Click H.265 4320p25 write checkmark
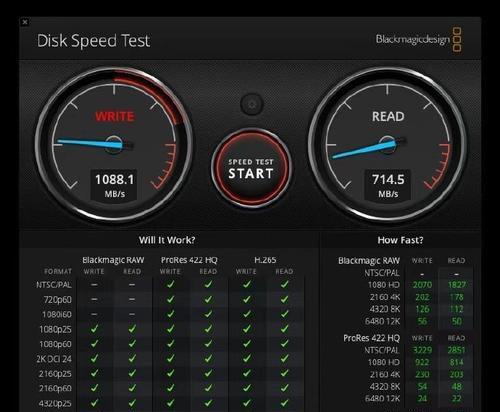 click(x=247, y=403)
